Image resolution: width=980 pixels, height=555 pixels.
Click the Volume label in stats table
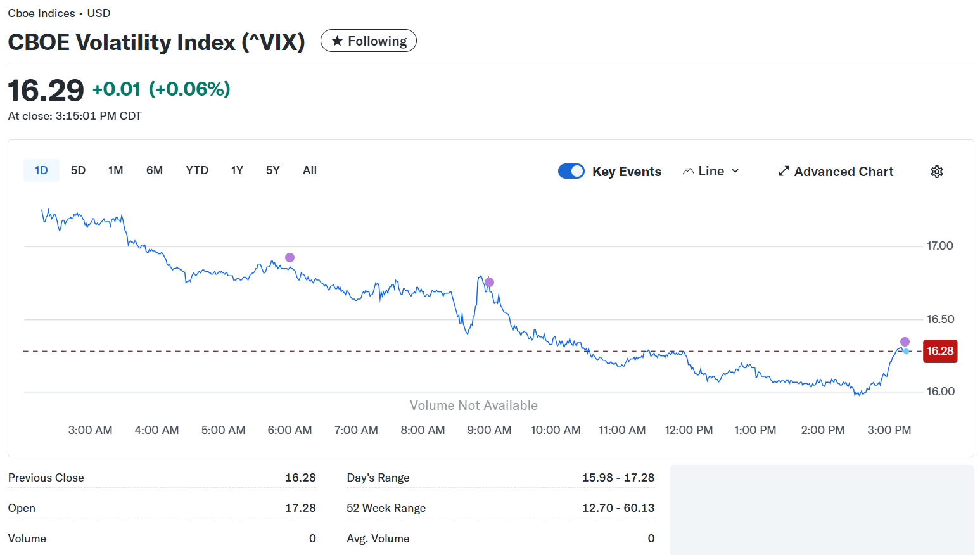point(27,539)
